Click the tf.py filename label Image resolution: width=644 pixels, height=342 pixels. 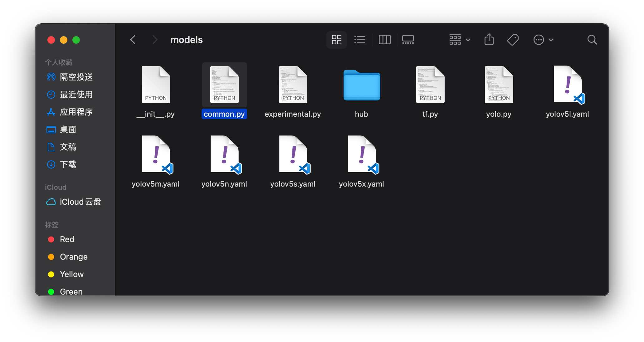click(430, 114)
